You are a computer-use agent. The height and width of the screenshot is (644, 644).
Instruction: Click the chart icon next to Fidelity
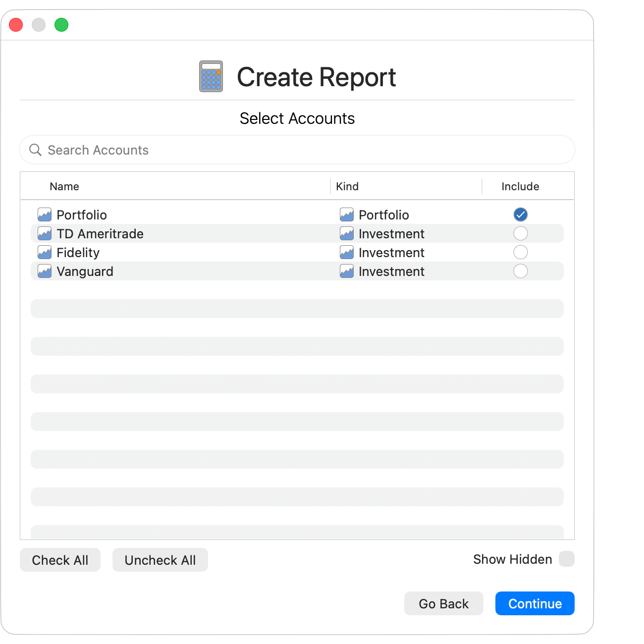coord(44,252)
